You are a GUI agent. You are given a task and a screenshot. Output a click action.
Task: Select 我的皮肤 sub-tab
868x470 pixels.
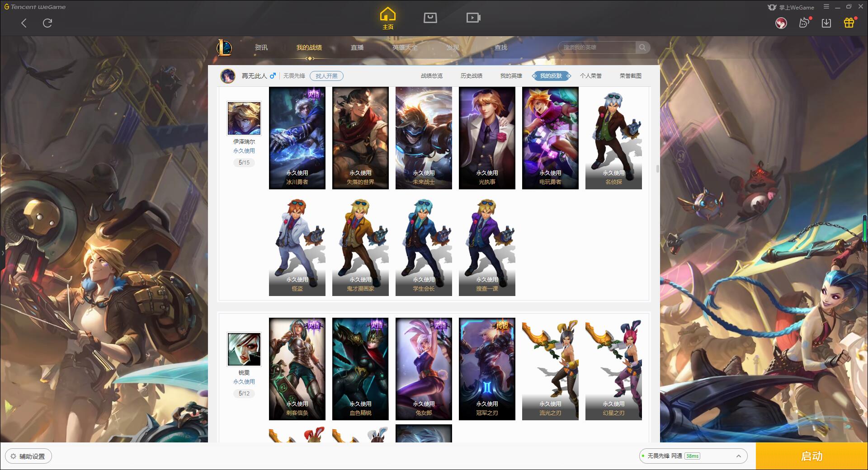(x=551, y=76)
